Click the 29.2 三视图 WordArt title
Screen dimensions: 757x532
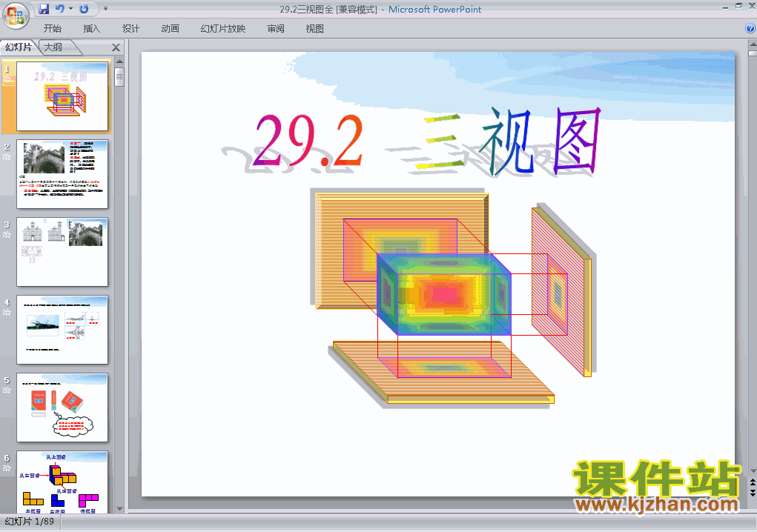click(427, 140)
